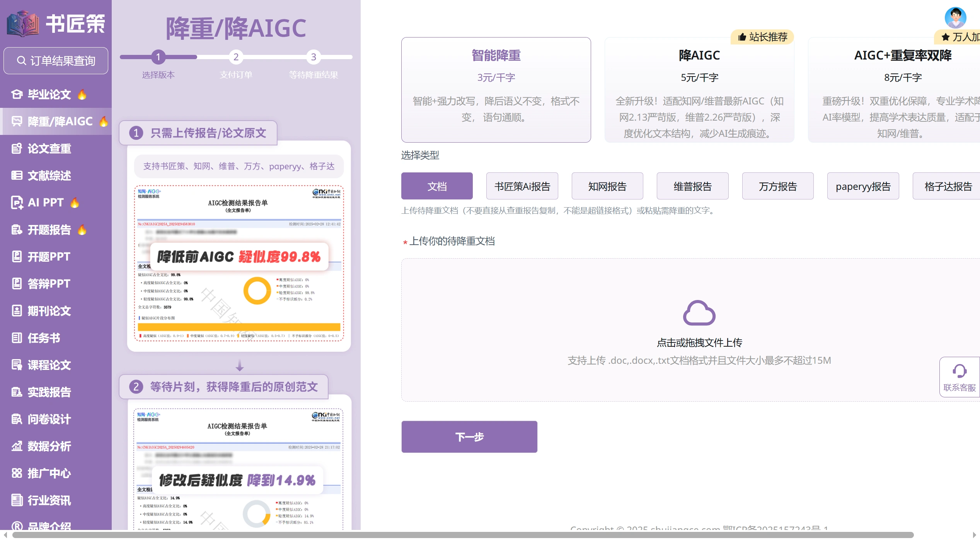Viewport: 980px width, 540px height.
Task: Click step 2 支付订单 in progress bar
Action: [x=236, y=57]
